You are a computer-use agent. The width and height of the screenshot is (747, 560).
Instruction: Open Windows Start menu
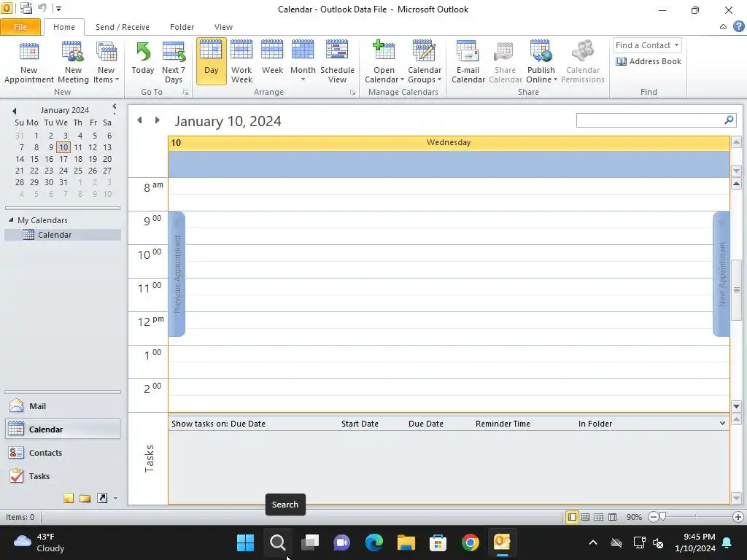245,542
